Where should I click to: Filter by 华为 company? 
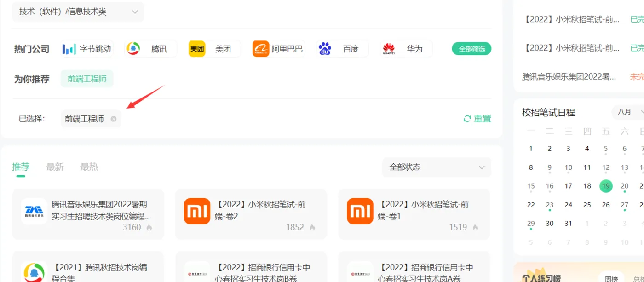click(x=406, y=49)
